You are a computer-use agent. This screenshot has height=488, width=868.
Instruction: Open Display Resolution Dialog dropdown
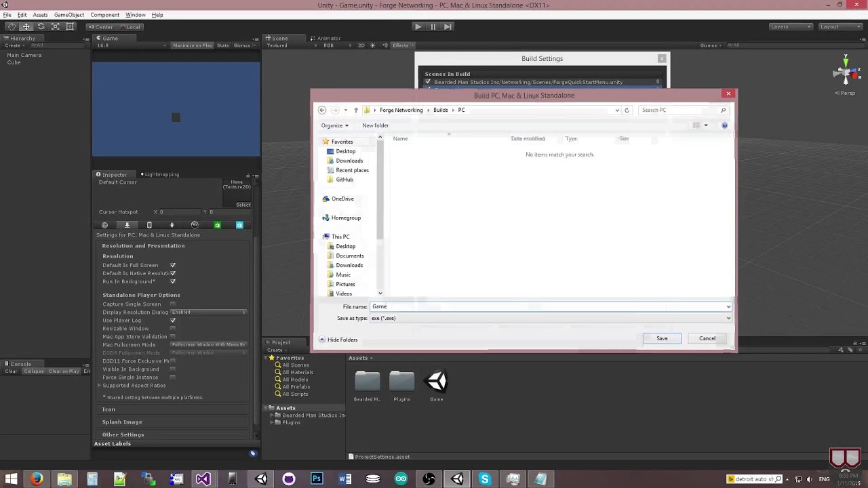click(208, 312)
